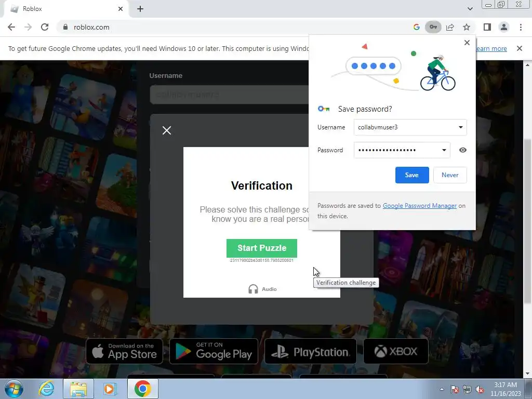The height and width of the screenshot is (399, 532).
Task: Click the Start Puzzle button
Action: (262, 248)
